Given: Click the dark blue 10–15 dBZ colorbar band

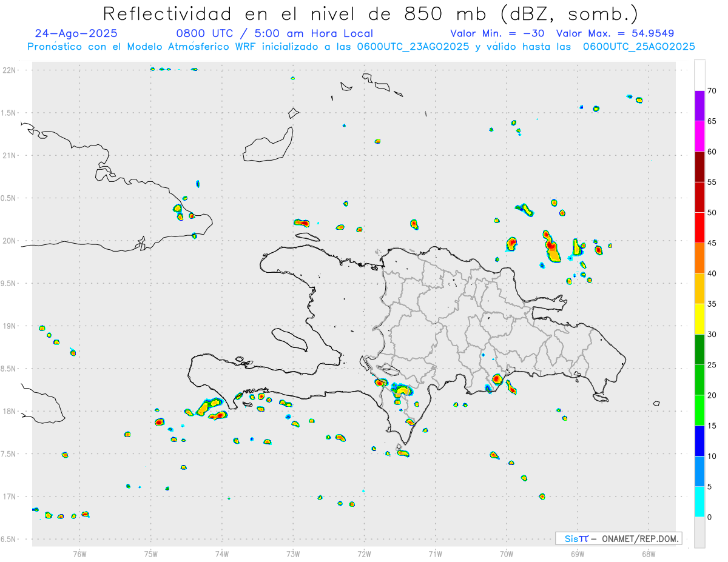Looking at the screenshot, I should (699, 441).
